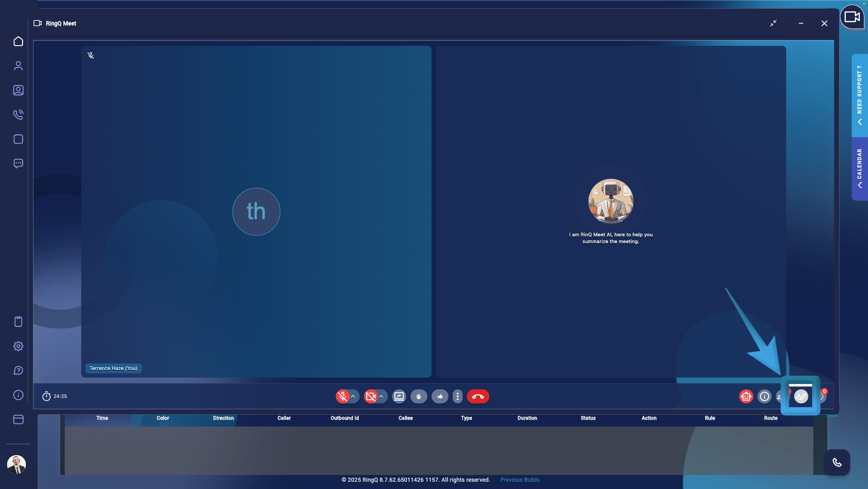Raise your hand
868x489 pixels.
coord(419,396)
